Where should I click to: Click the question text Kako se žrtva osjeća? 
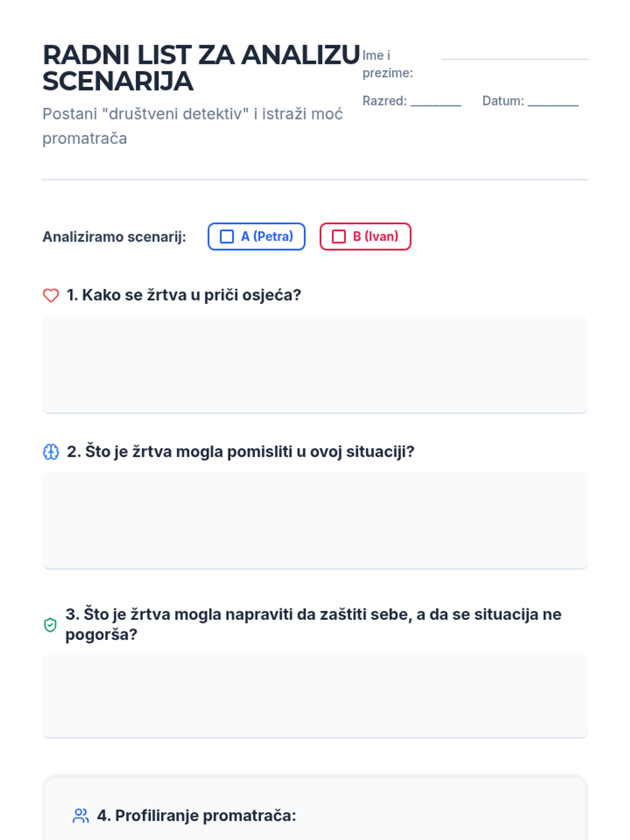pos(184,295)
